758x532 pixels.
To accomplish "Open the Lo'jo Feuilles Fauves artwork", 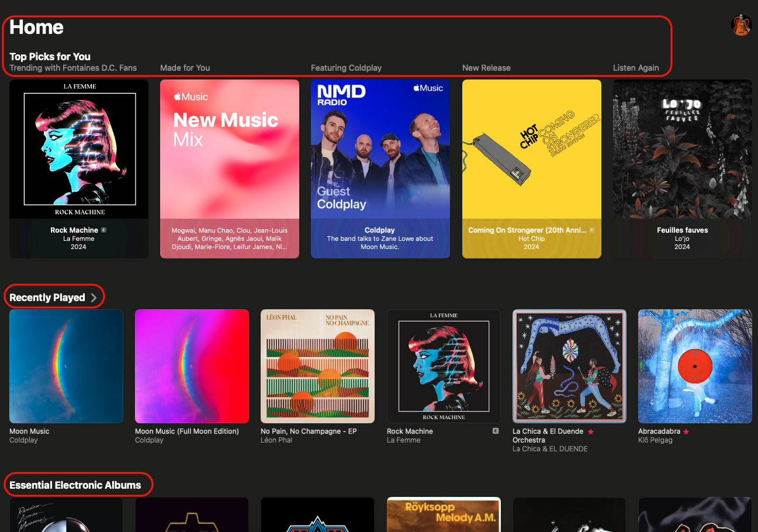I will point(683,149).
